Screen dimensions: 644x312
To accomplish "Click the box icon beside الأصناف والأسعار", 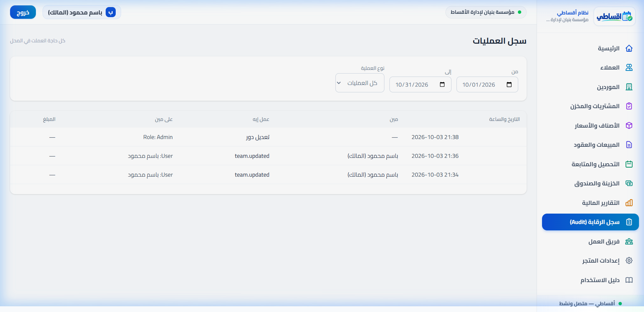I will point(629,126).
